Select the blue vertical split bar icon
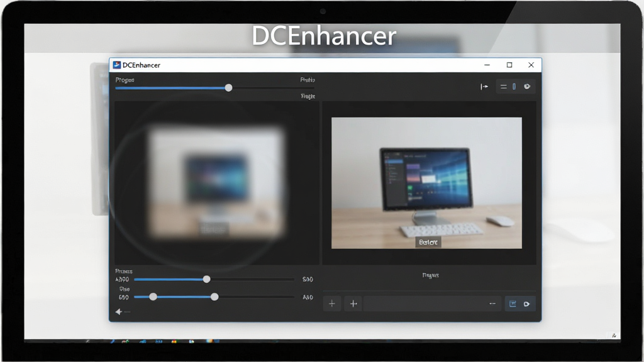The image size is (644, 362). (514, 87)
